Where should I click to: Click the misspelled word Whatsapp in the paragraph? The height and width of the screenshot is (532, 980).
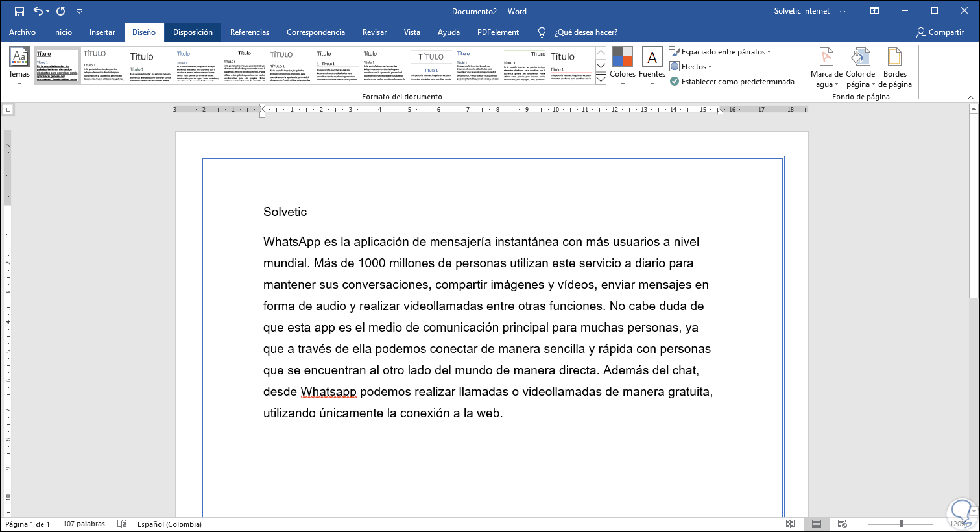(x=328, y=392)
